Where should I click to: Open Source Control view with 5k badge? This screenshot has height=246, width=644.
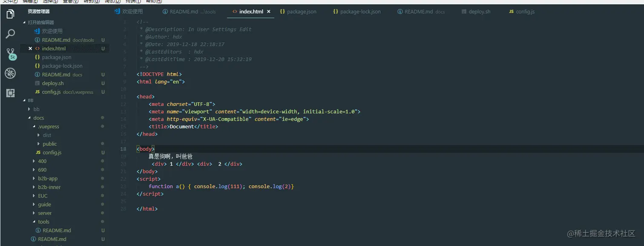[x=11, y=54]
